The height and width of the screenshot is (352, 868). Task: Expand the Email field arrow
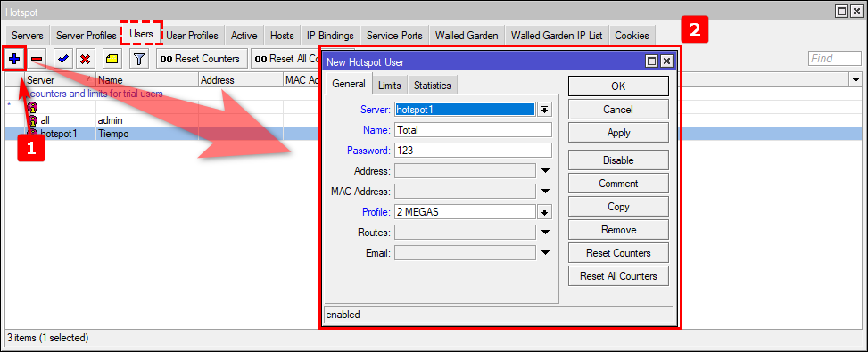(545, 252)
